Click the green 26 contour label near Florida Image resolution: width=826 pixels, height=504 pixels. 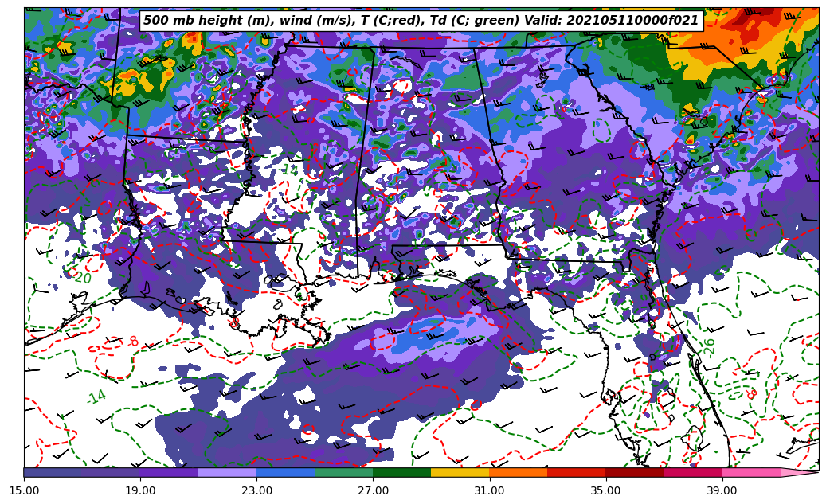(709, 346)
